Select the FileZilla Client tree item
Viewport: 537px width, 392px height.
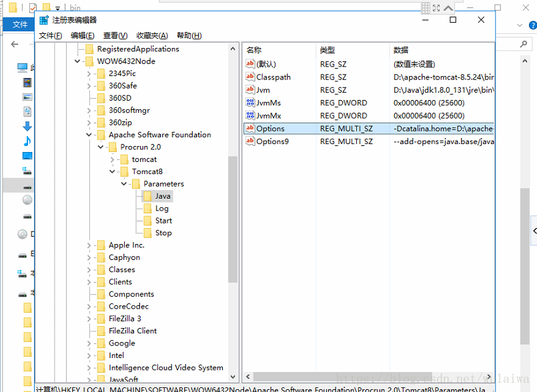[133, 331]
